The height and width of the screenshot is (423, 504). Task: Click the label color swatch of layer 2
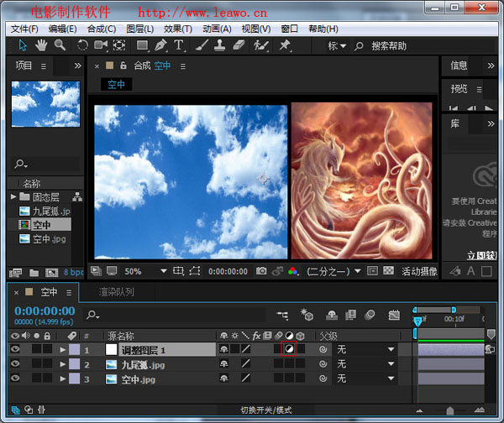click(x=74, y=364)
